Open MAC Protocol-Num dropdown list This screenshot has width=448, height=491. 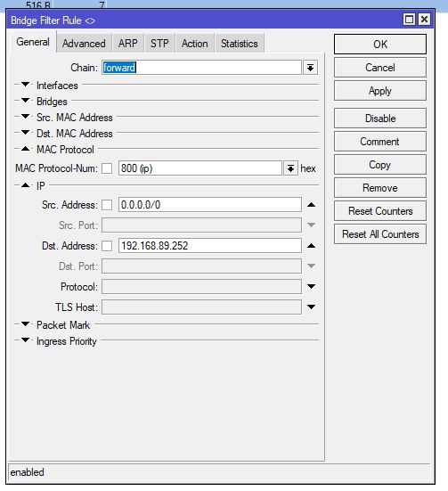290,168
